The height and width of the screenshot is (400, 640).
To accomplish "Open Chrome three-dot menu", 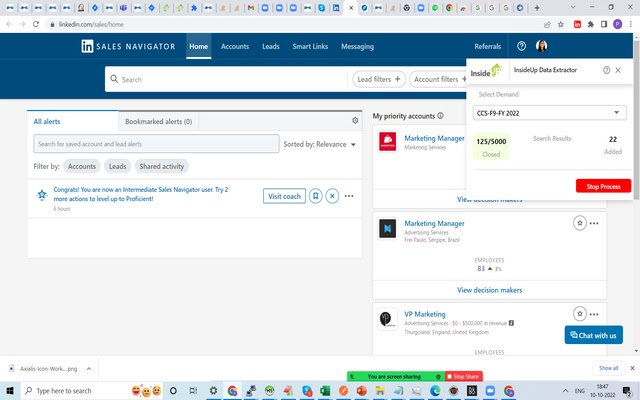I will [x=631, y=24].
